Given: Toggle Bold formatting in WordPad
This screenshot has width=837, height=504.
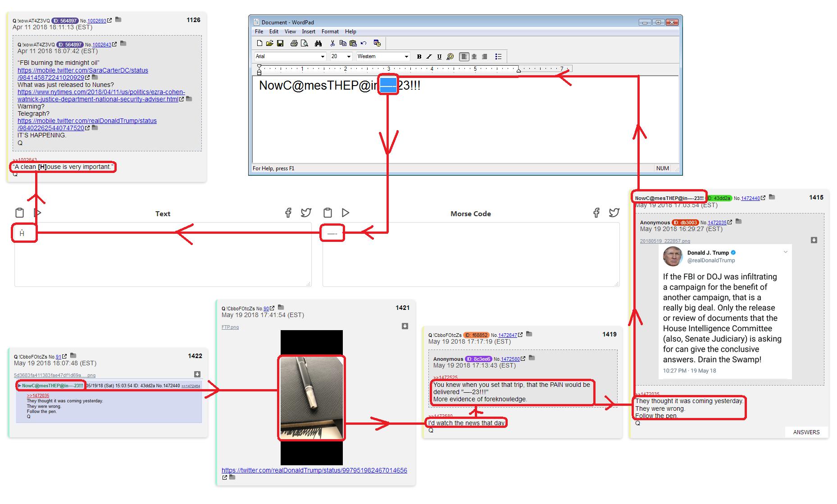Looking at the screenshot, I should pos(419,56).
